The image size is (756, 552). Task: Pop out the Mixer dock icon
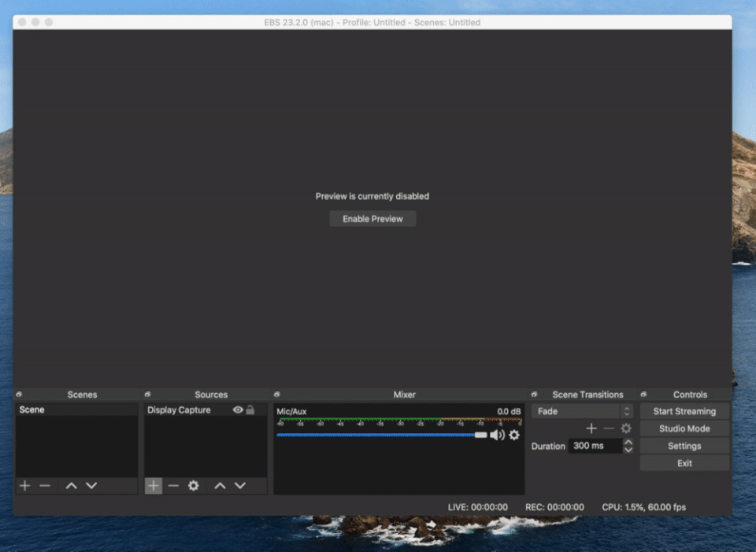[x=276, y=395]
